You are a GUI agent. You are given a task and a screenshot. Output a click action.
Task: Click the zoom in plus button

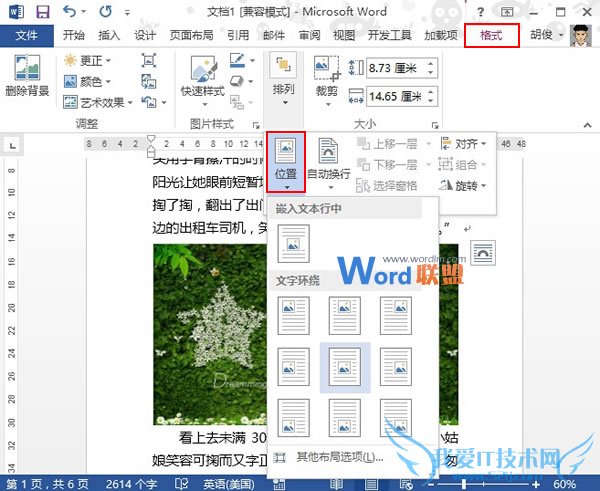click(x=536, y=484)
